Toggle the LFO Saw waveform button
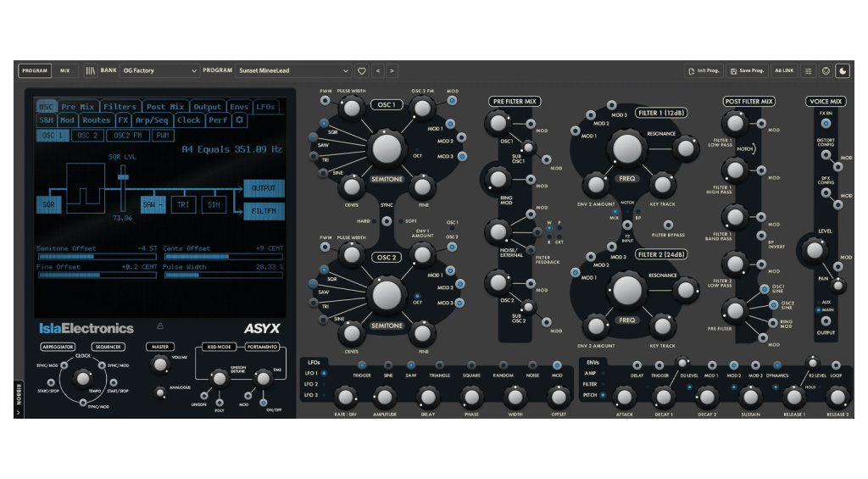 tap(411, 365)
